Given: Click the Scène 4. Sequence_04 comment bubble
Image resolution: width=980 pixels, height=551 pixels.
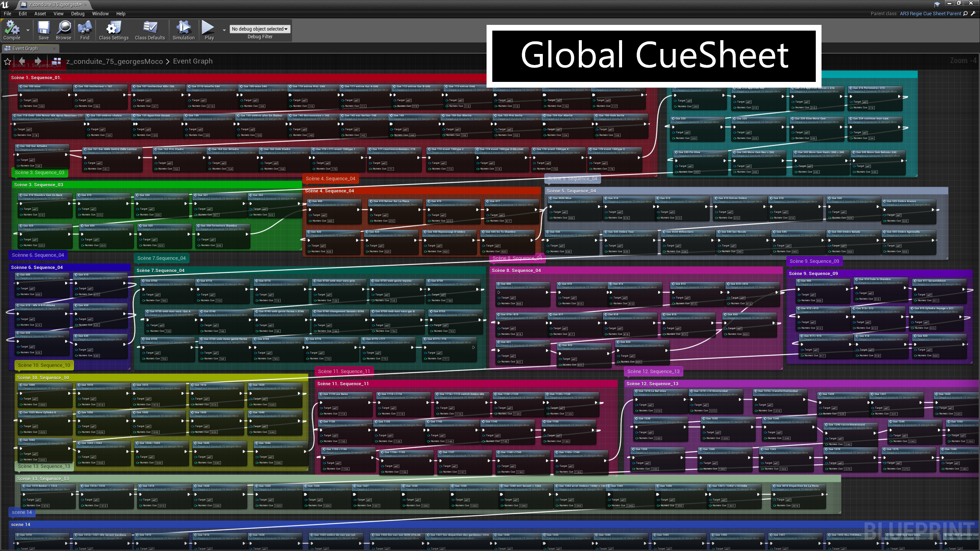Looking at the screenshot, I should (331, 179).
